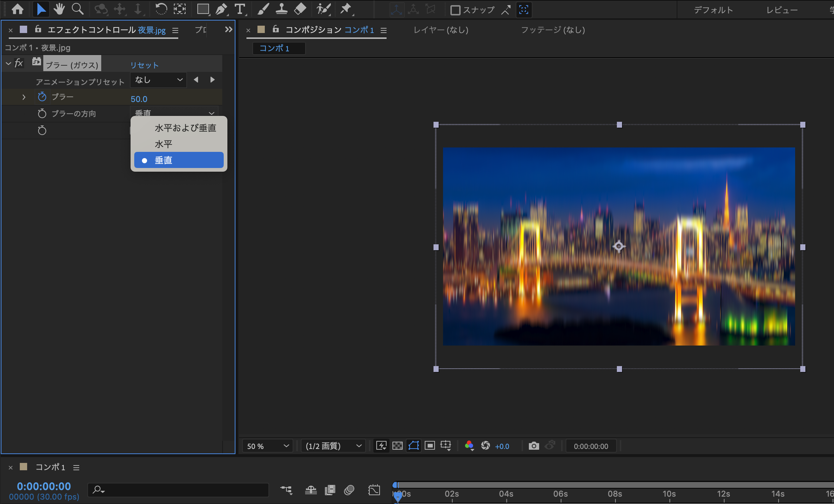834x504 pixels.
Task: Toggle lock on エフェクトコントロール panel
Action: click(38, 29)
